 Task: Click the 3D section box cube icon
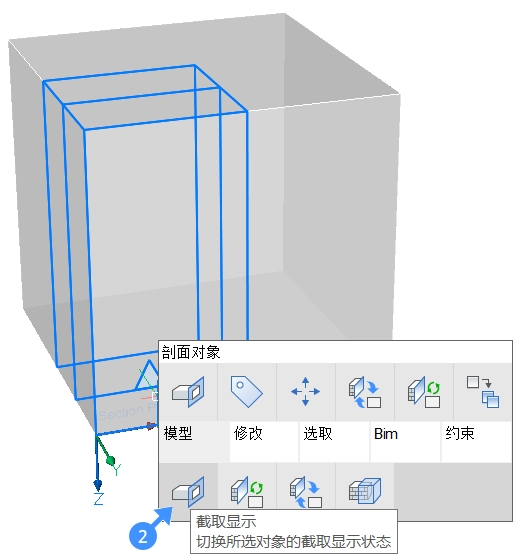(x=365, y=492)
